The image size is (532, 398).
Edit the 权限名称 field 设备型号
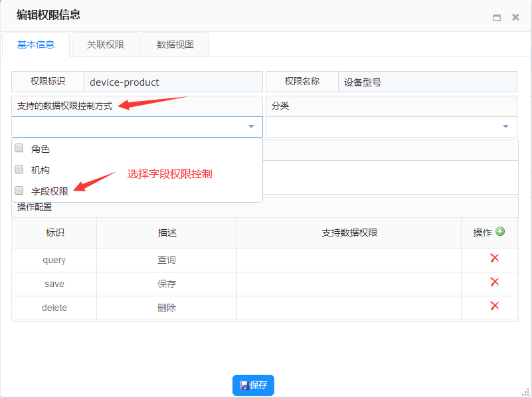[428, 82]
